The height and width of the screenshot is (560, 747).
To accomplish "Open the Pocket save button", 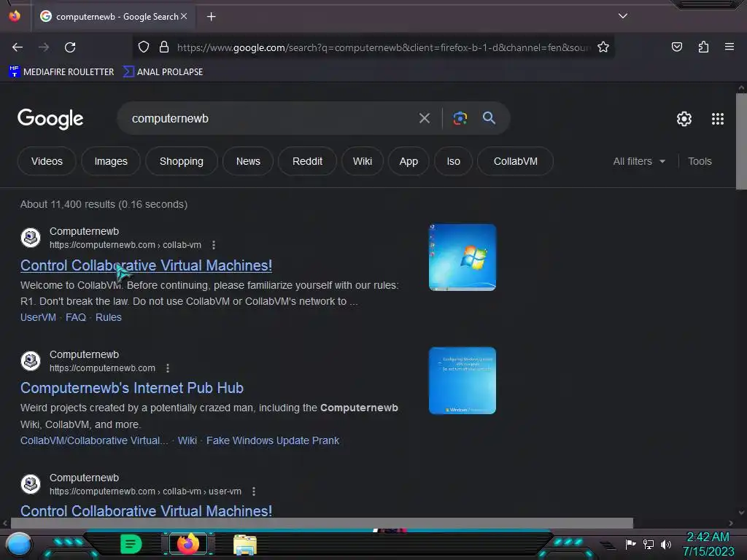I will coord(676,47).
